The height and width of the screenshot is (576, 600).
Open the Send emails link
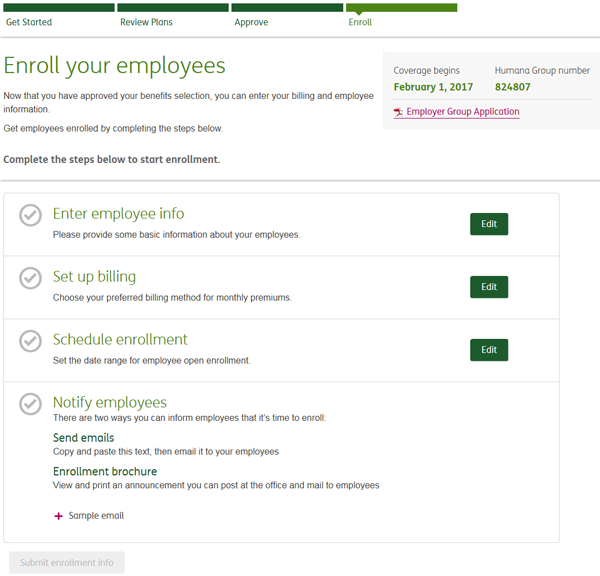pyautogui.click(x=83, y=438)
